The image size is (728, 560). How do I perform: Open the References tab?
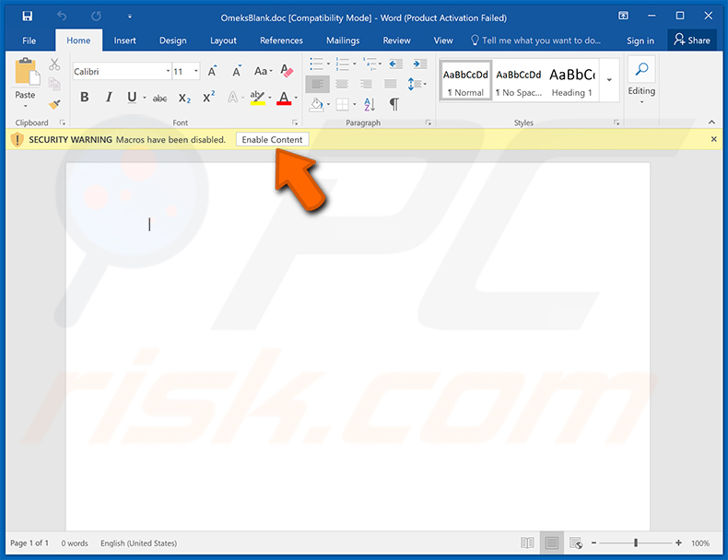click(x=281, y=41)
